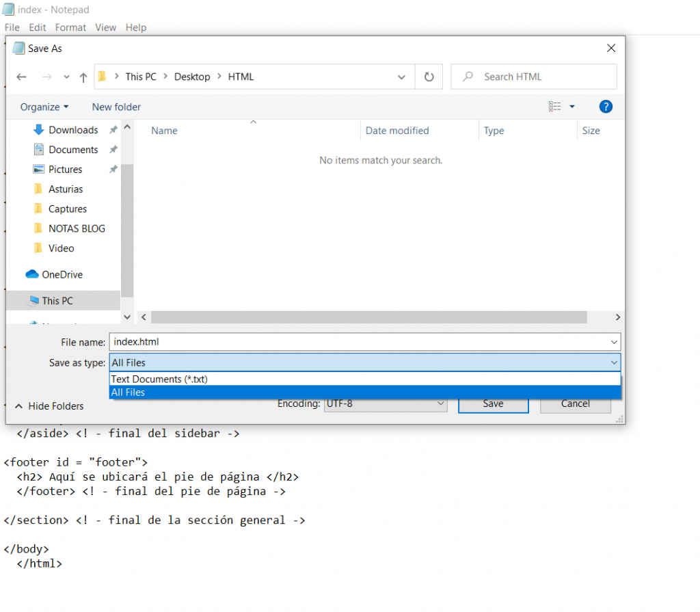This screenshot has height=612, width=700.
Task: Click the Refresh folder icon
Action: pyautogui.click(x=429, y=77)
